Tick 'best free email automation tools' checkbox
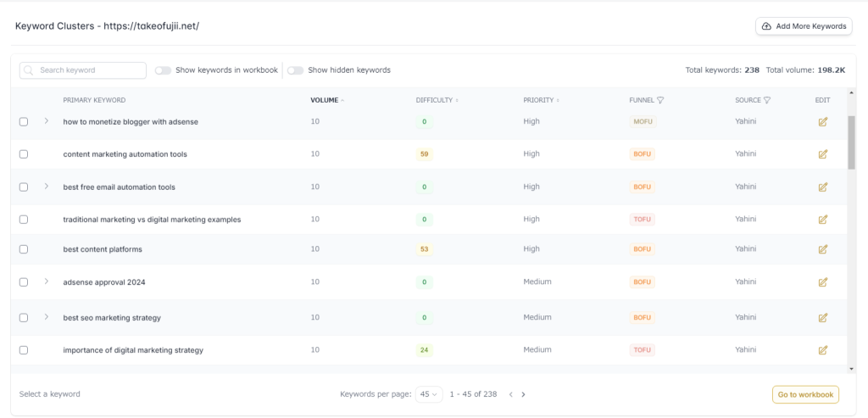This screenshot has height=418, width=868. 24,187
